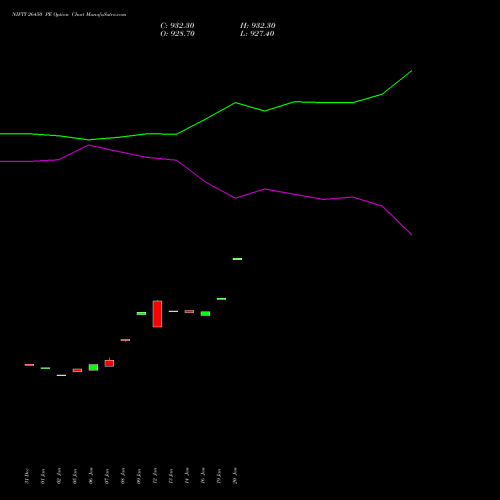Select the open value O: 928.70
Viewport: 500px width, 500px height.
(x=177, y=34)
